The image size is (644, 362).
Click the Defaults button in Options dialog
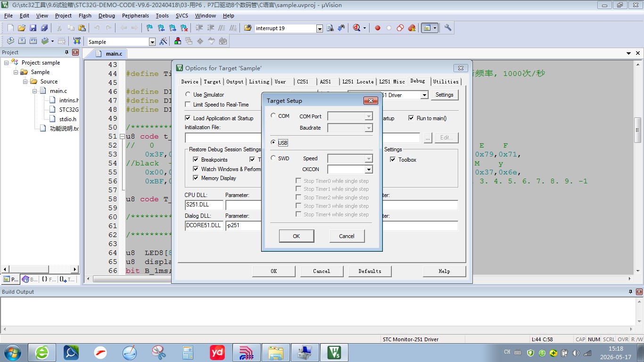[x=370, y=271]
